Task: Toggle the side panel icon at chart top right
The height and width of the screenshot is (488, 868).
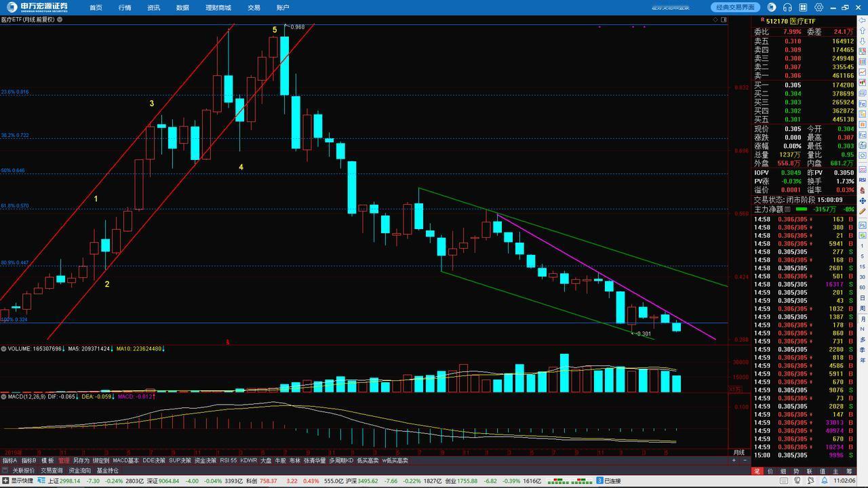Action: [724, 20]
